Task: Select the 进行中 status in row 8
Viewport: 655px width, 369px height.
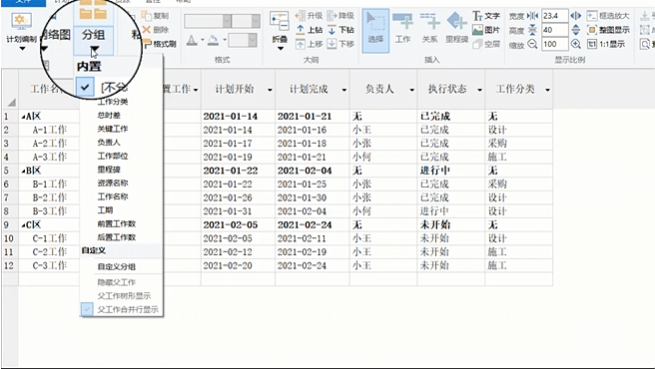Action: point(451,211)
